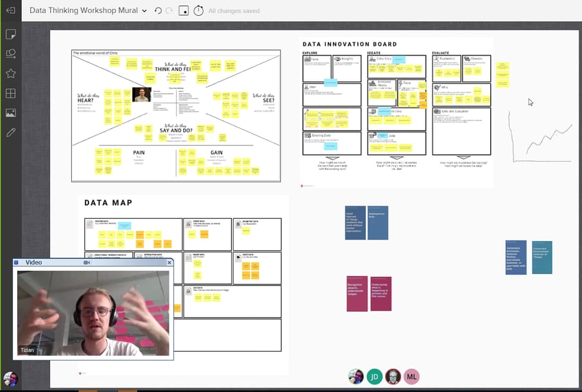Viewport: 582px width, 392px height.
Task: Click the 'Tizian' name label in video
Action: 27,350
